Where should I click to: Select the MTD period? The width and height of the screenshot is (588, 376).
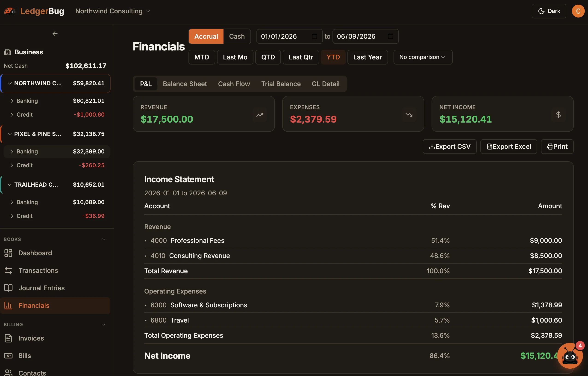pos(202,57)
